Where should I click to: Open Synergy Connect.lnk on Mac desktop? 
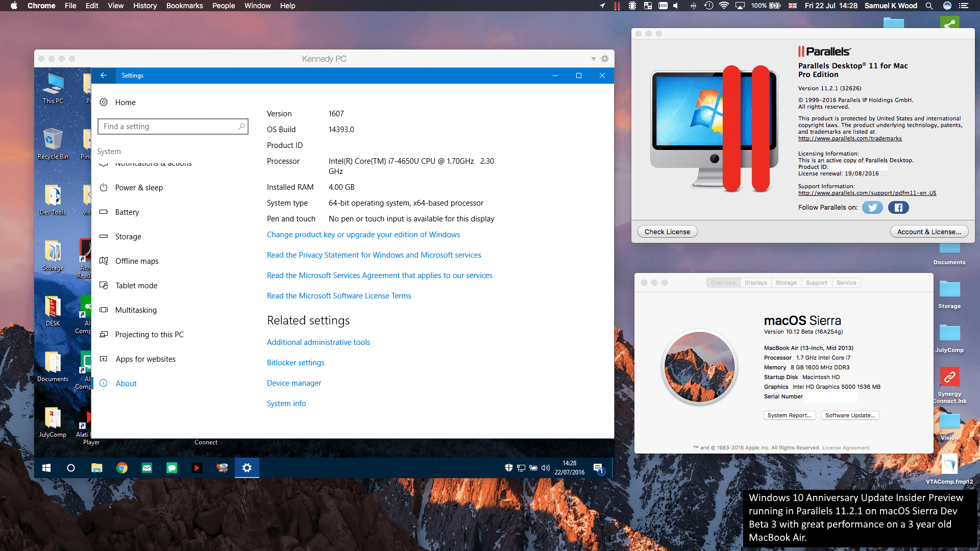[949, 385]
